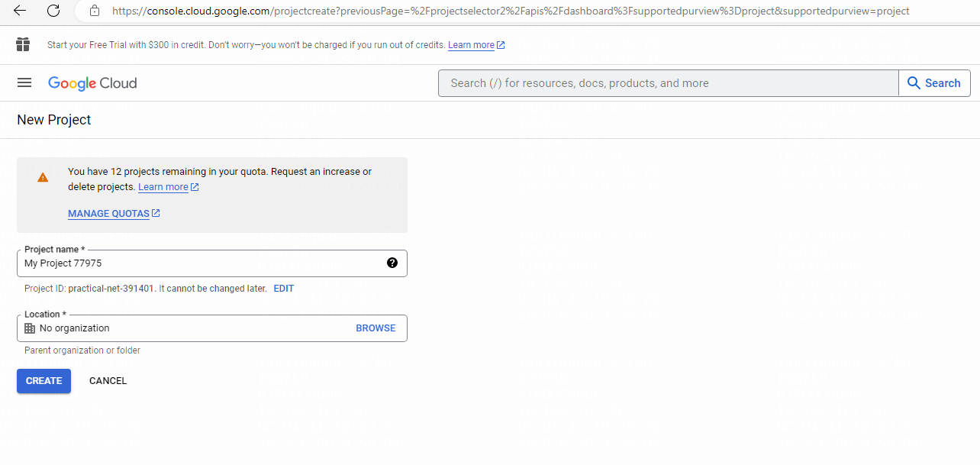The width and height of the screenshot is (980, 465).
Task: Reload the page with the refresh icon
Action: [x=53, y=11]
